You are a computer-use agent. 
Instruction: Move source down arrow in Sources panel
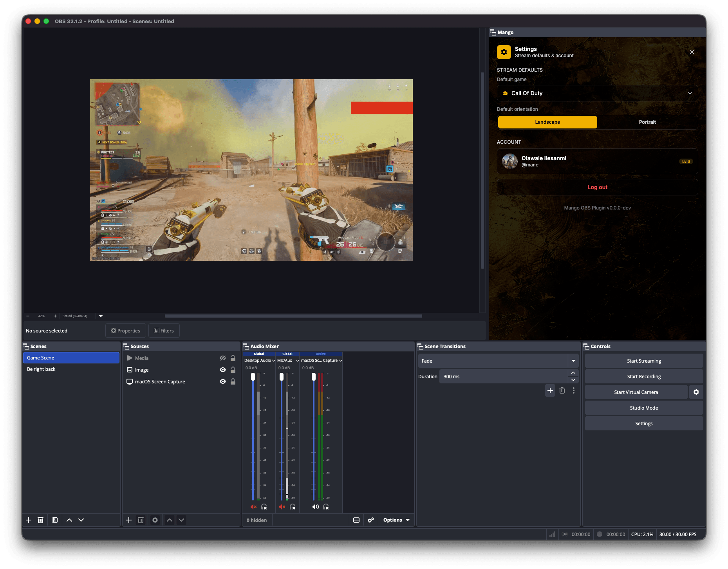(181, 520)
